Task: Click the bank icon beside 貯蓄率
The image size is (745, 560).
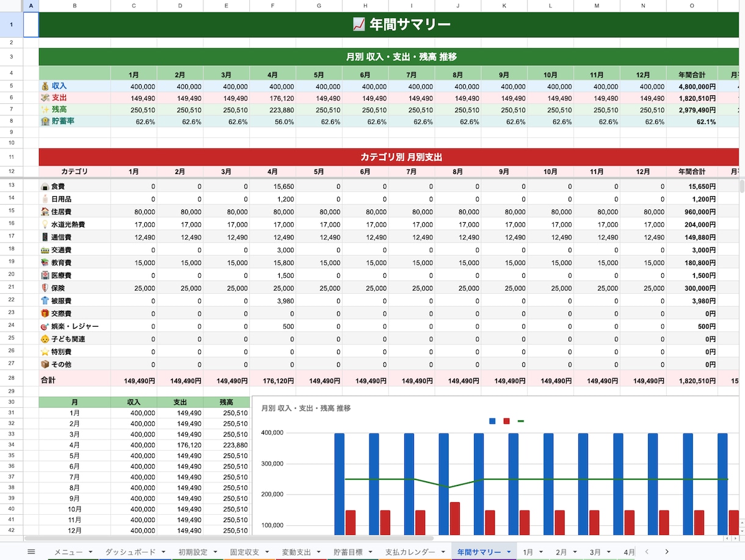Action: 45,121
